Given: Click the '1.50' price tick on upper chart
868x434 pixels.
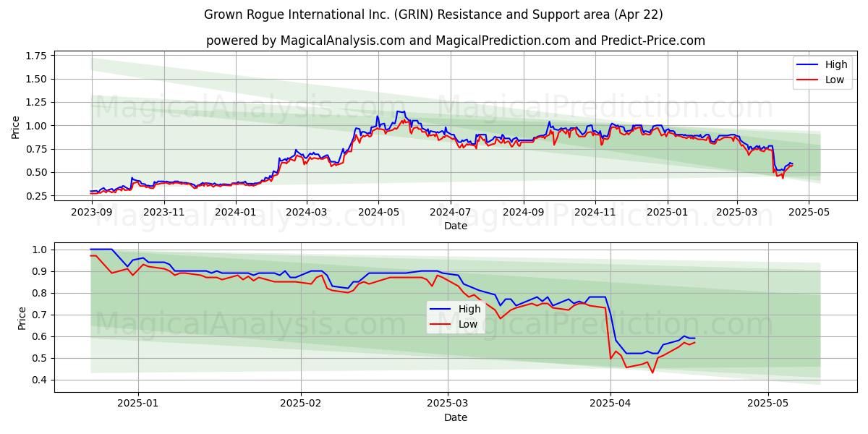Looking at the screenshot, I should 37,79.
